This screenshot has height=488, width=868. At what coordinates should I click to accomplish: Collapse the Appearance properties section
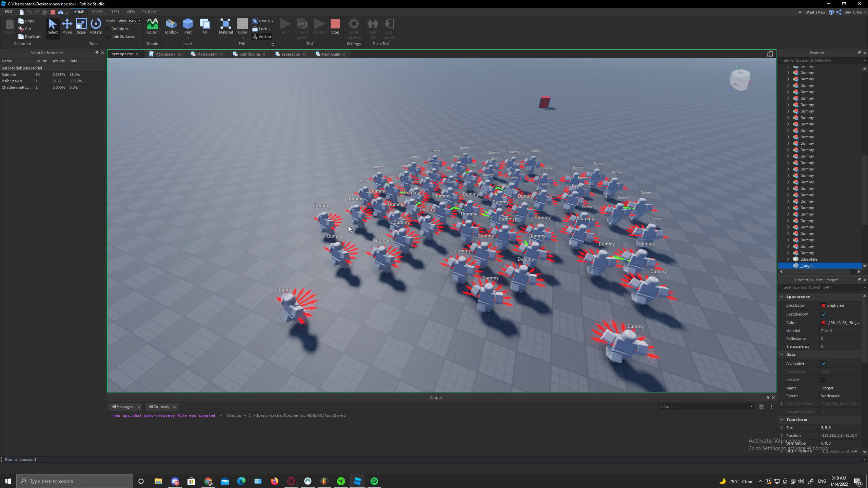(782, 297)
